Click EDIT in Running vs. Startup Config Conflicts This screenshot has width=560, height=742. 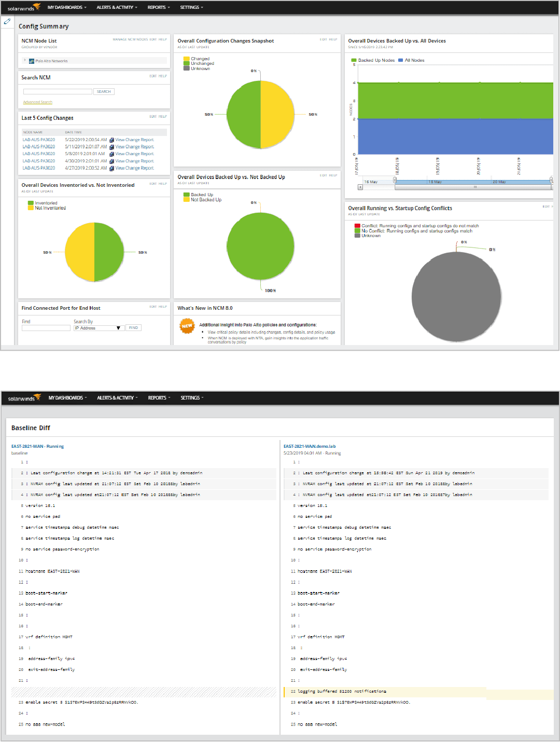click(x=546, y=207)
